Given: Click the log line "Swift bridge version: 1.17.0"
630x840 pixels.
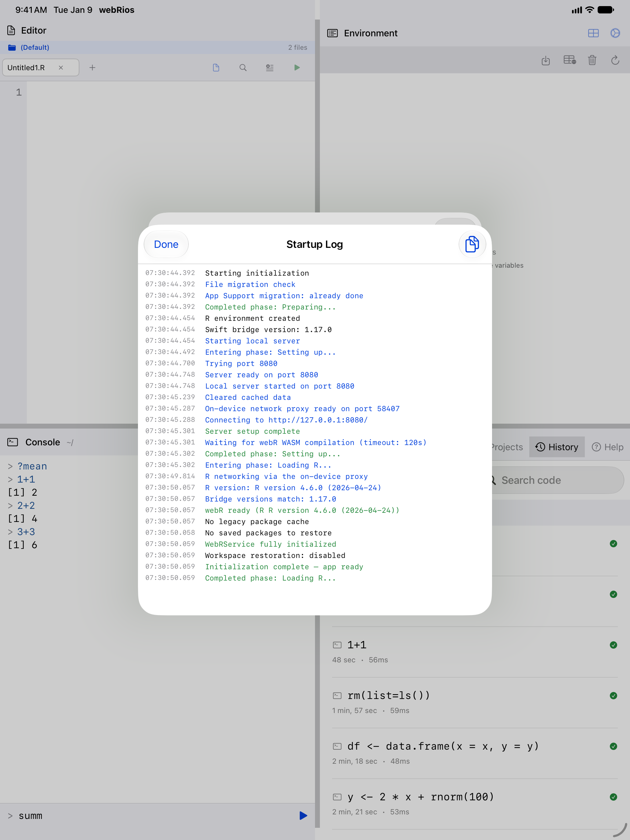Looking at the screenshot, I should 268,329.
